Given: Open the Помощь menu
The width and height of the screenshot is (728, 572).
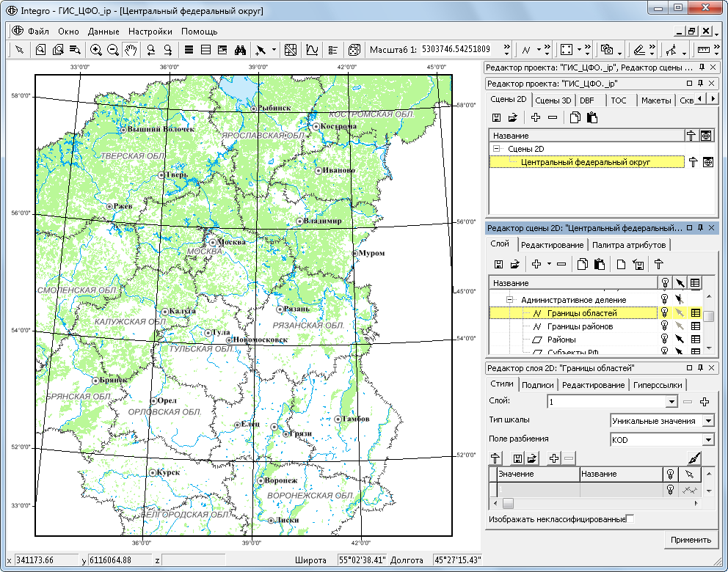Looking at the screenshot, I should click(199, 32).
